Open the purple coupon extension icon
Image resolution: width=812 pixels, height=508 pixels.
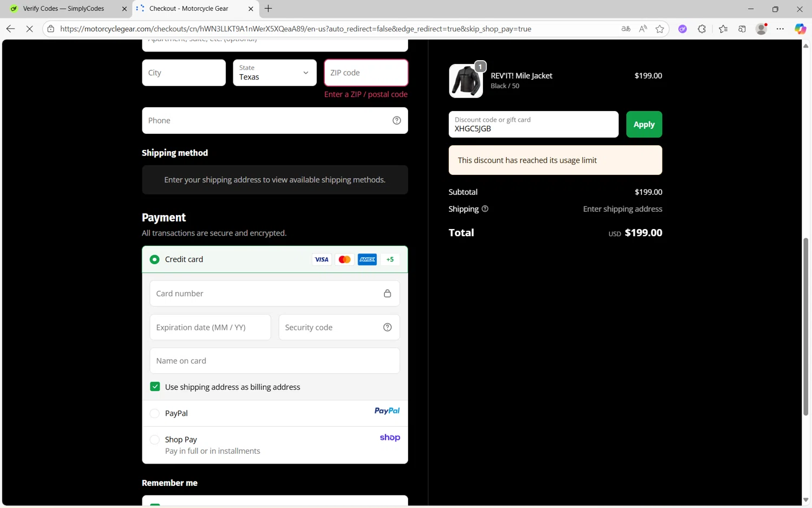(x=683, y=29)
